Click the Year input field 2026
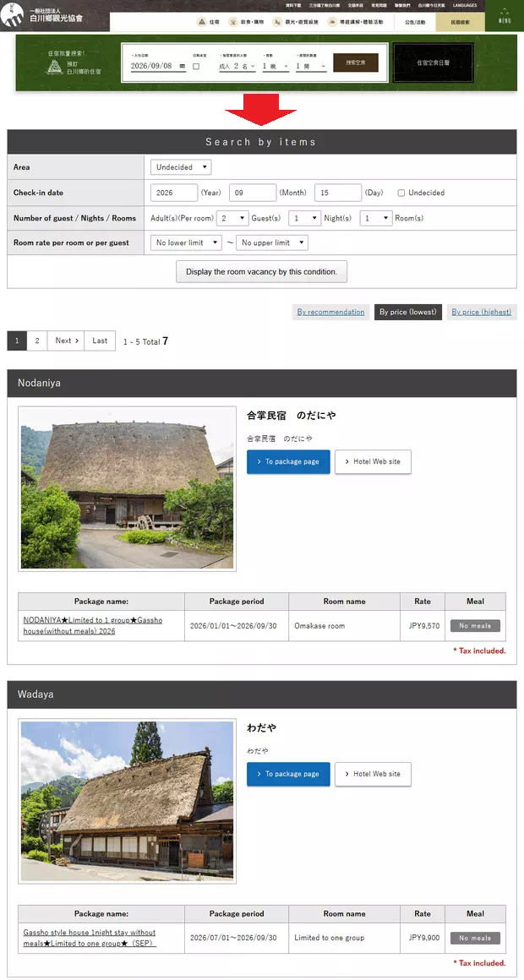The width and height of the screenshot is (524, 980). tap(174, 193)
